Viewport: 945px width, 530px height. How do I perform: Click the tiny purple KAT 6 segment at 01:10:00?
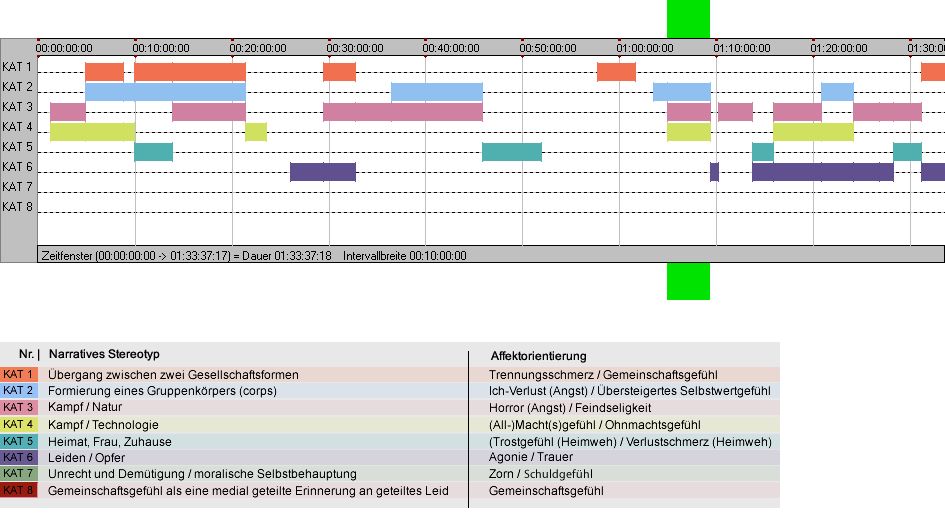tap(714, 172)
